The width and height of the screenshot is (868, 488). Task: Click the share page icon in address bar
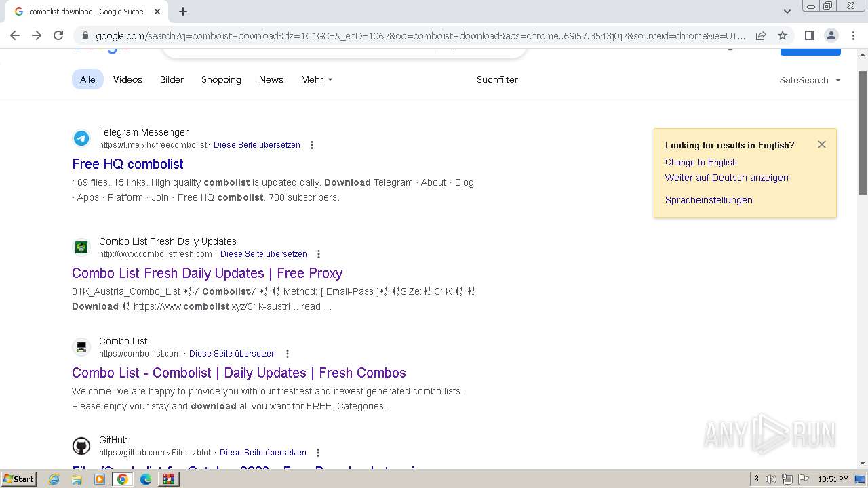(x=761, y=36)
